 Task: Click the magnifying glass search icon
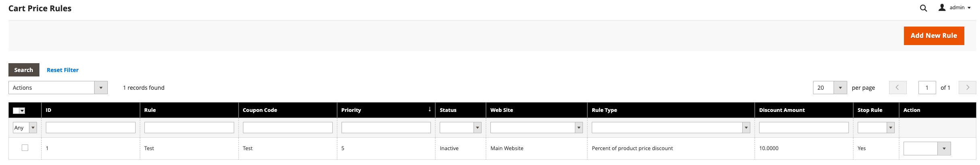point(923,8)
